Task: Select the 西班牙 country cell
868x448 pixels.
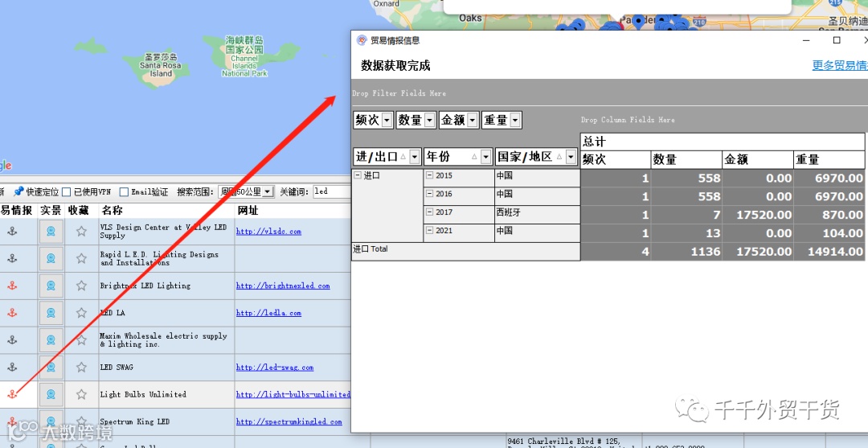Action: (x=537, y=215)
